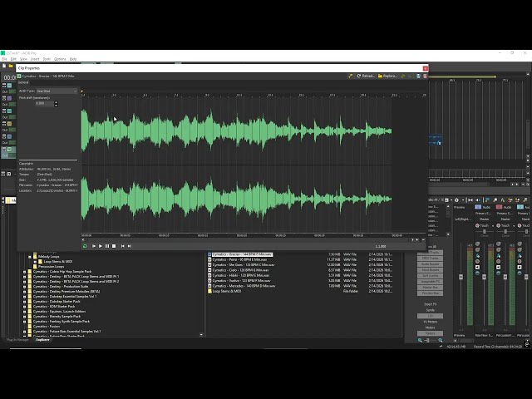The width and height of the screenshot is (532, 399).
Task: Click Go to start in Clip Properties transport
Action: pyautogui.click(x=123, y=246)
